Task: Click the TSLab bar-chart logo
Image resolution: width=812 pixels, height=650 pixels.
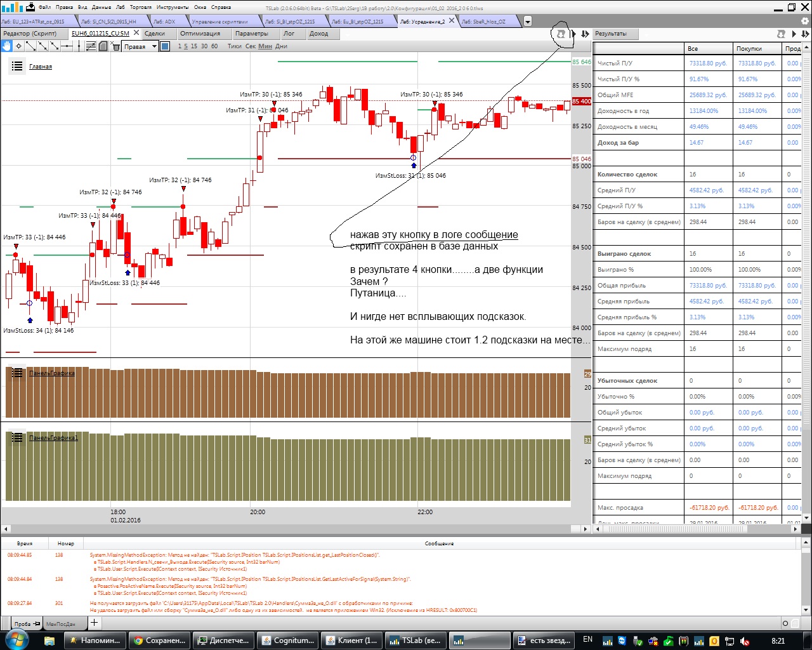Action: tap(12, 8)
